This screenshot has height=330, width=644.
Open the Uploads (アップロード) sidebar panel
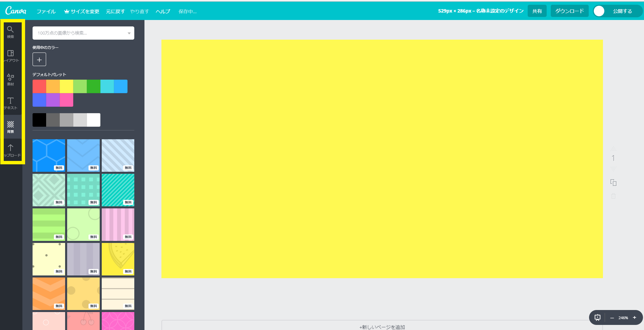[11, 150]
